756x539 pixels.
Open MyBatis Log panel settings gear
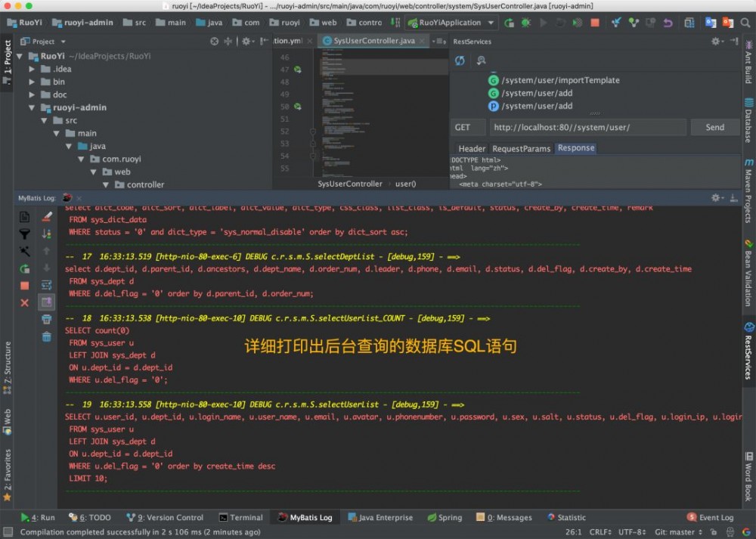coord(715,197)
